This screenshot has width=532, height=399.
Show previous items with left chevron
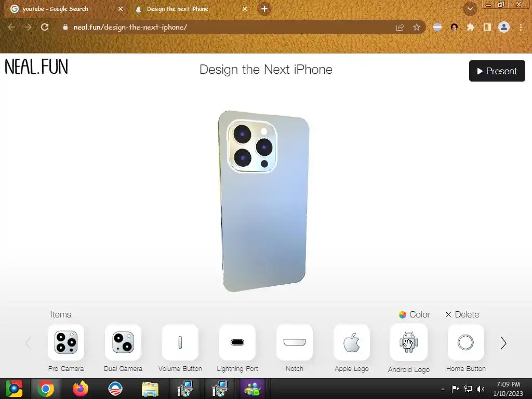29,343
